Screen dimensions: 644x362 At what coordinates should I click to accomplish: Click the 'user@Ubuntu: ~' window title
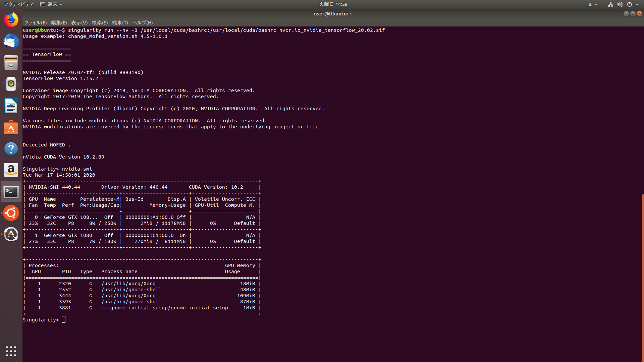[333, 14]
